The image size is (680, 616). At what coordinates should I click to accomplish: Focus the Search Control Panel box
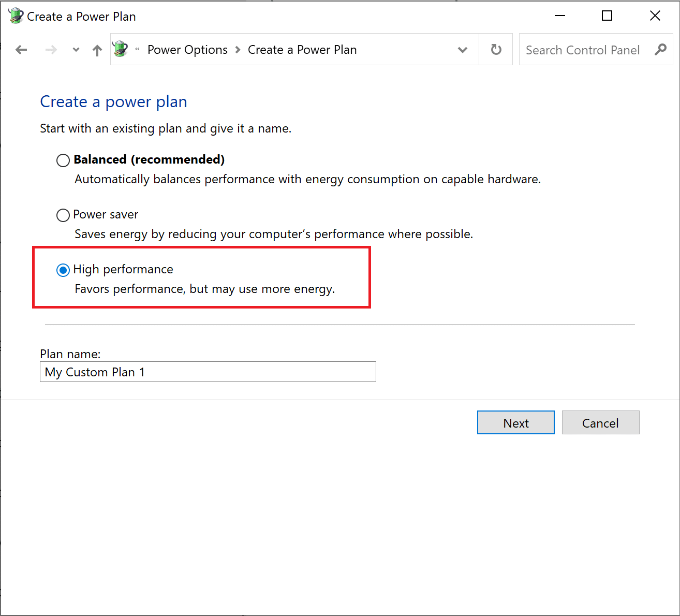tap(582, 50)
